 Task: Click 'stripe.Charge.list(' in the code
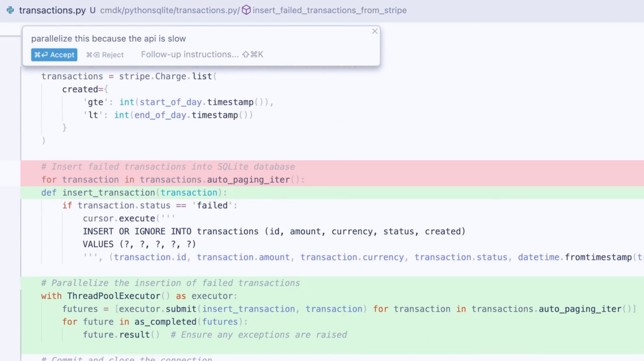click(168, 76)
